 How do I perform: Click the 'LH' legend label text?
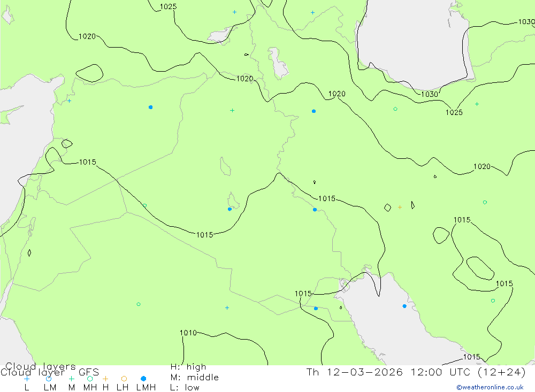click(123, 388)
